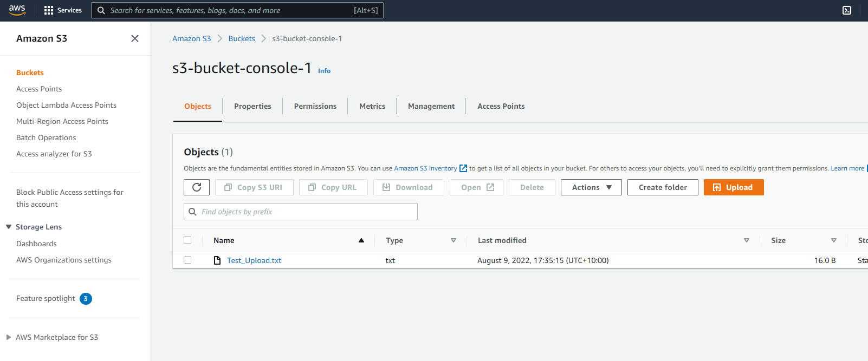This screenshot has width=868, height=361.
Task: Open Multi-Region Access Points
Action: point(62,121)
